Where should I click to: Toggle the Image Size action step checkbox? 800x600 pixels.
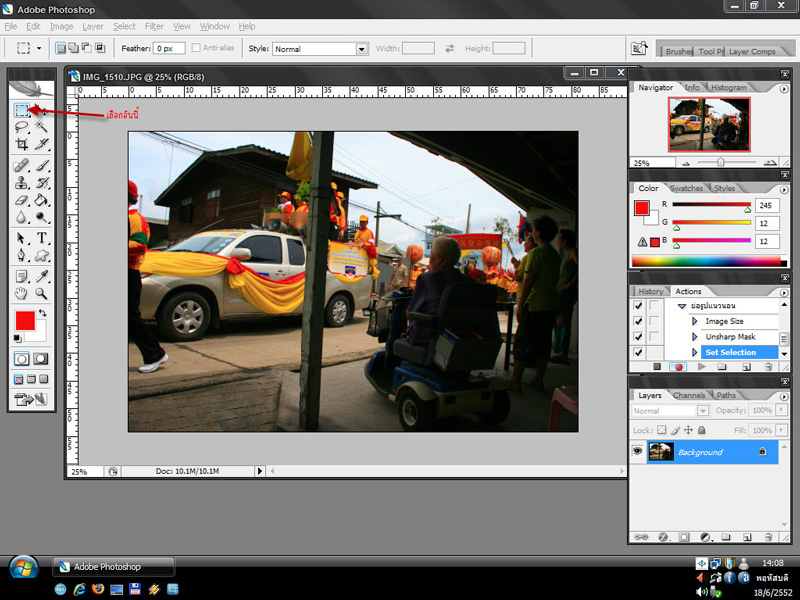pos(638,321)
